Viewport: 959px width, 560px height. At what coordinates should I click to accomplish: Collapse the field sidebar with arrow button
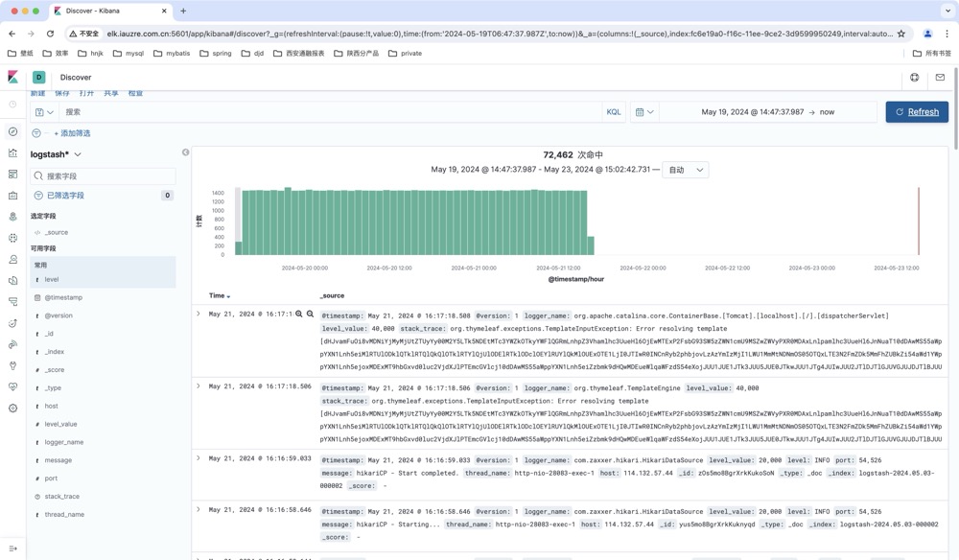click(186, 152)
